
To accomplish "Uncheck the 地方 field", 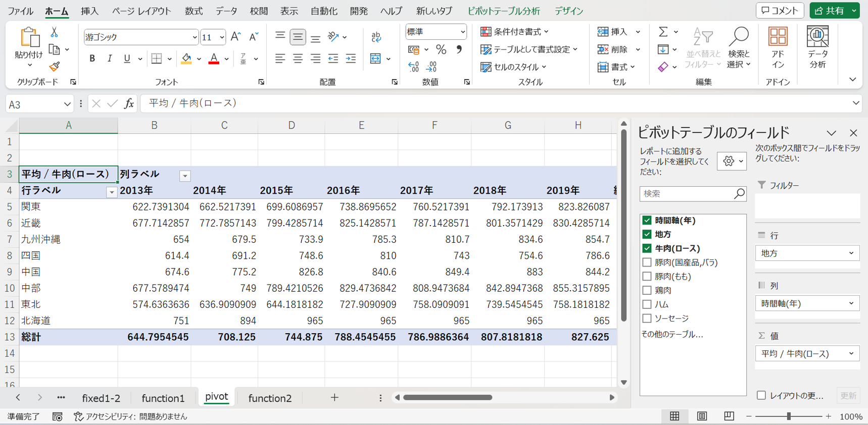I will [647, 234].
